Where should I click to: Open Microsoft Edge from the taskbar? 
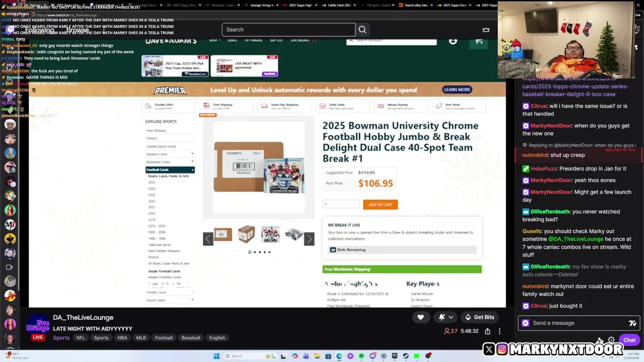click(x=339, y=356)
